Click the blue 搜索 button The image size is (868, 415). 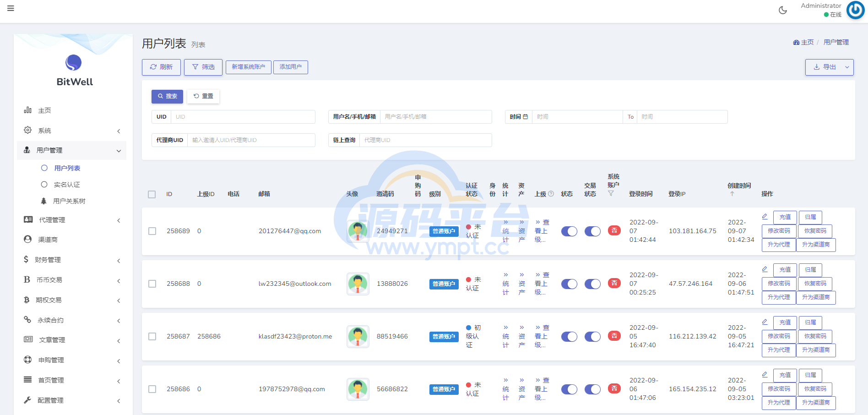(x=167, y=96)
